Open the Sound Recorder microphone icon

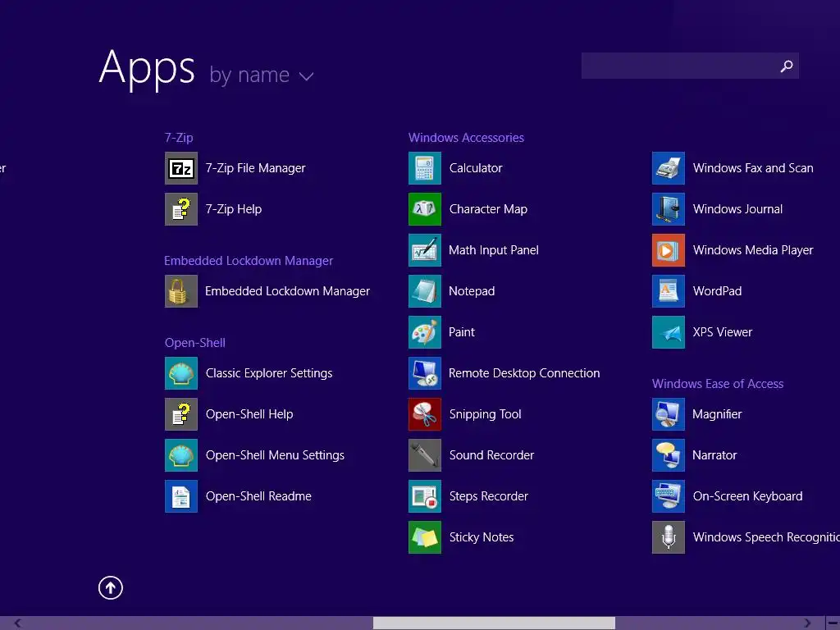(425, 455)
